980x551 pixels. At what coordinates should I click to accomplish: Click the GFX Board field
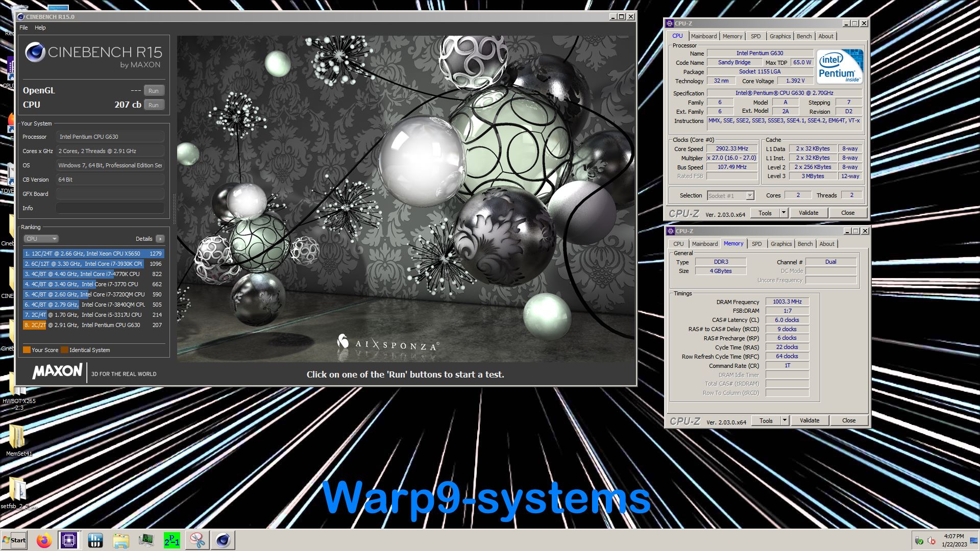pyautogui.click(x=110, y=194)
